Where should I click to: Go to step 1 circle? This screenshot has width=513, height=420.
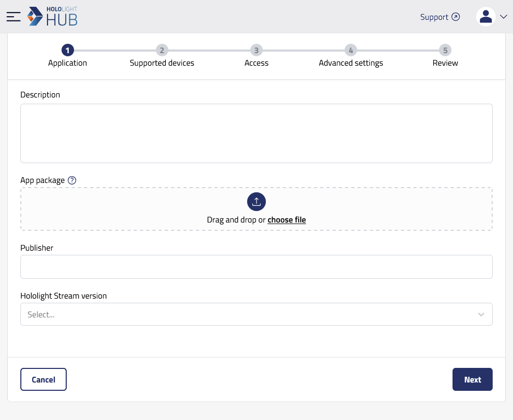tap(68, 51)
